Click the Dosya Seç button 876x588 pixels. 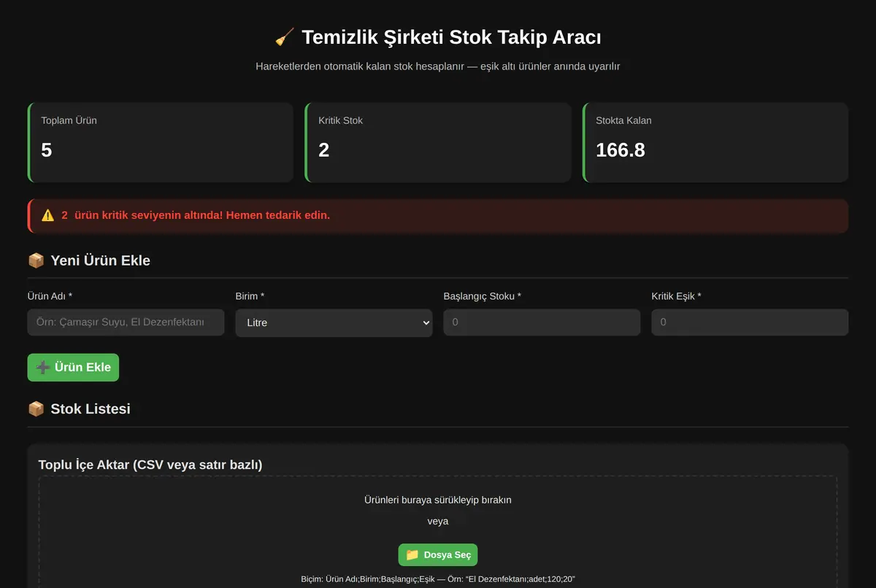[438, 554]
